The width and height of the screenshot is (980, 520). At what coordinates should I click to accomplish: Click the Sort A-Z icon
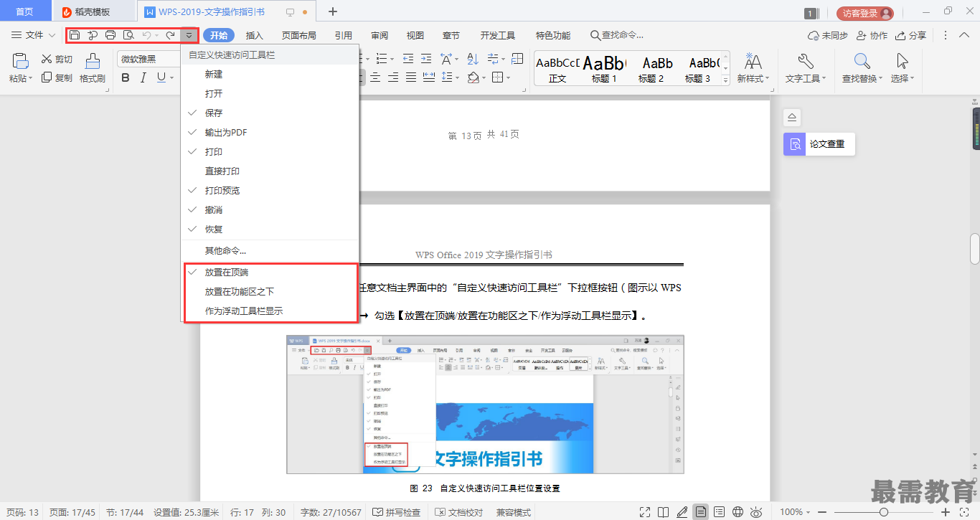click(x=473, y=59)
